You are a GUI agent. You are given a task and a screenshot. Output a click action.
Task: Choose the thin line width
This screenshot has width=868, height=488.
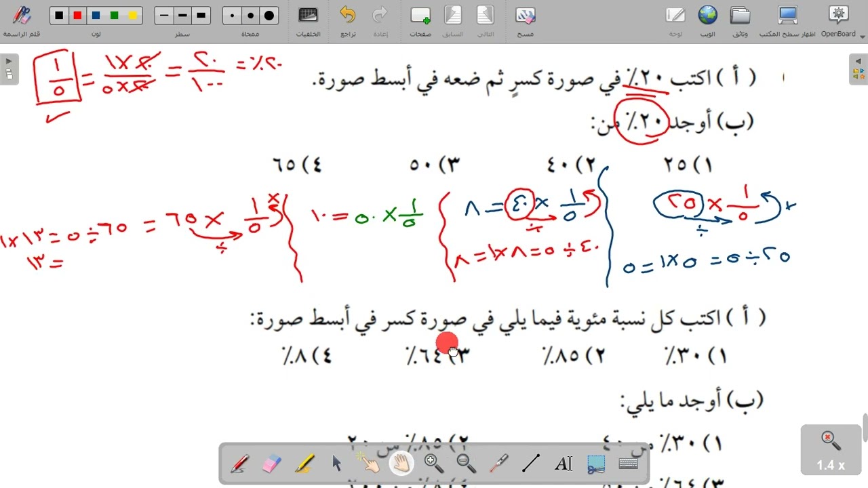pos(164,16)
